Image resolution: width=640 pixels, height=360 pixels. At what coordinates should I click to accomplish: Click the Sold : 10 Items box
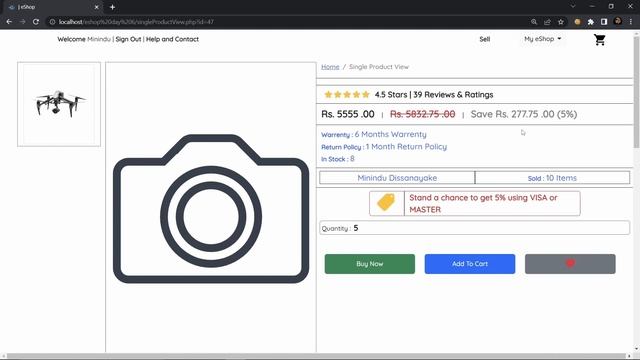tap(553, 178)
